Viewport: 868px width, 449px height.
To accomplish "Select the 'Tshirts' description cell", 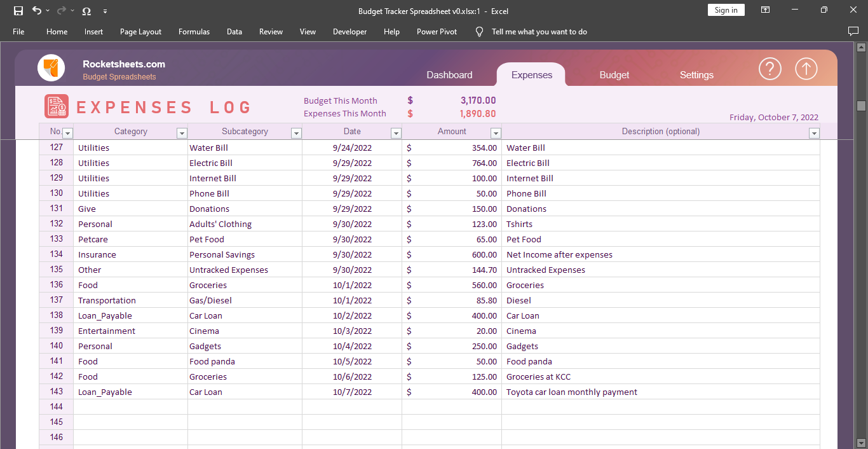I will click(x=661, y=224).
